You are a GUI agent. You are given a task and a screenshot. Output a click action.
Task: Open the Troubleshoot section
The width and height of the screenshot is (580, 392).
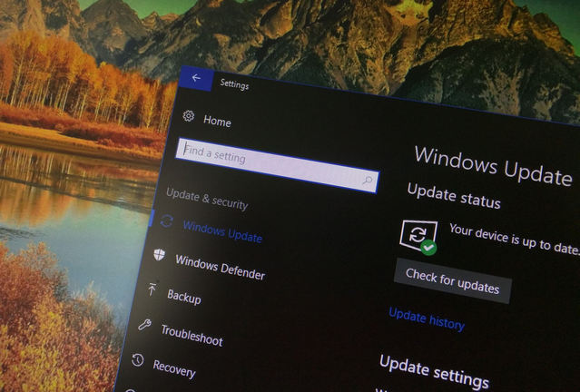point(192,335)
